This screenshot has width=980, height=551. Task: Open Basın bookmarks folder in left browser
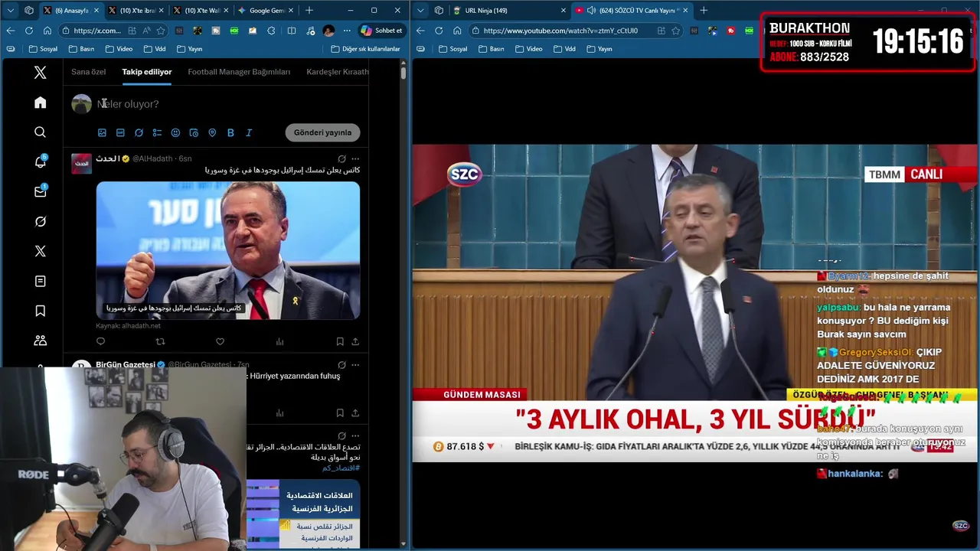[81, 49]
